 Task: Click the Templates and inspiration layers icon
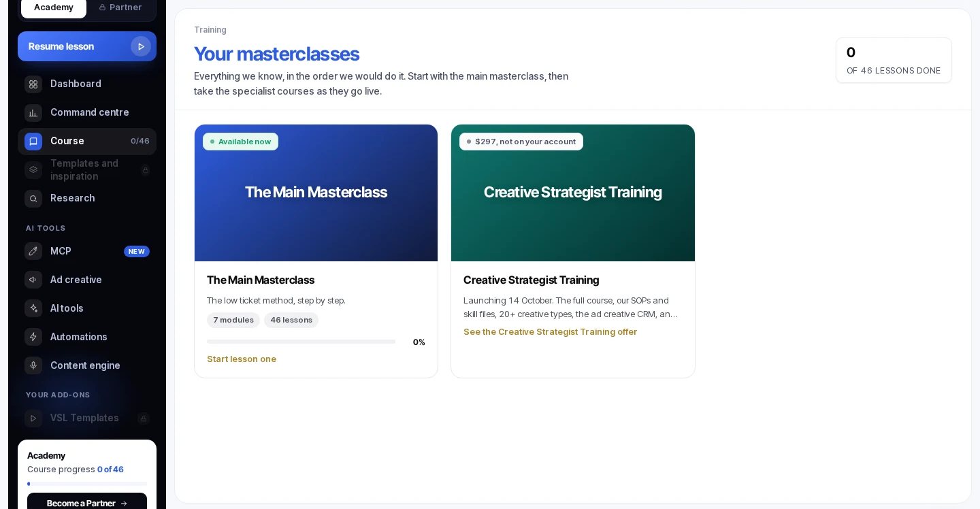point(33,170)
